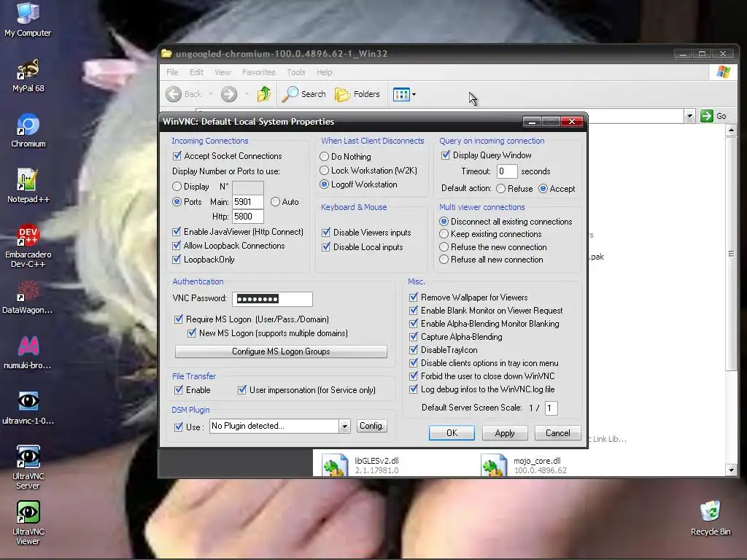747x560 pixels.
Task: Open Help menu in Explorer
Action: point(325,72)
